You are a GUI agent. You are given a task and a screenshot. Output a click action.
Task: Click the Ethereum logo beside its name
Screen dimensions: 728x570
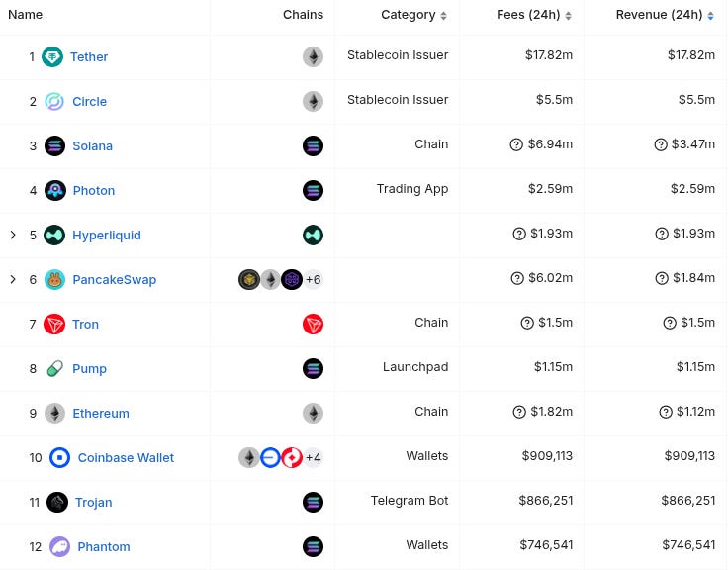pos(54,413)
